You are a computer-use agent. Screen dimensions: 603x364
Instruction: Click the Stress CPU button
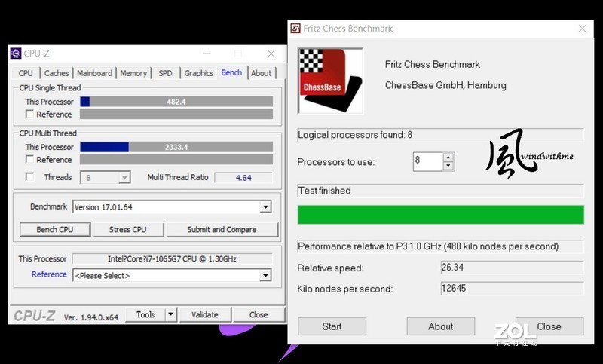pyautogui.click(x=128, y=229)
